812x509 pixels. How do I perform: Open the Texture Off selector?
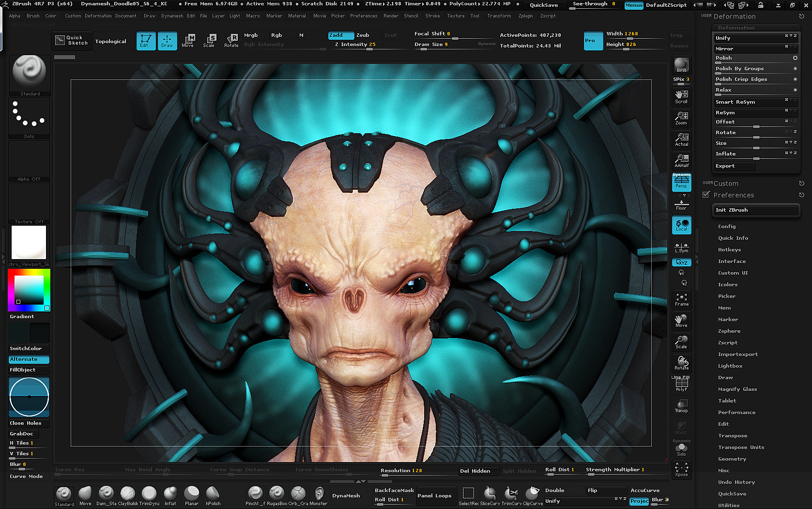click(x=29, y=203)
